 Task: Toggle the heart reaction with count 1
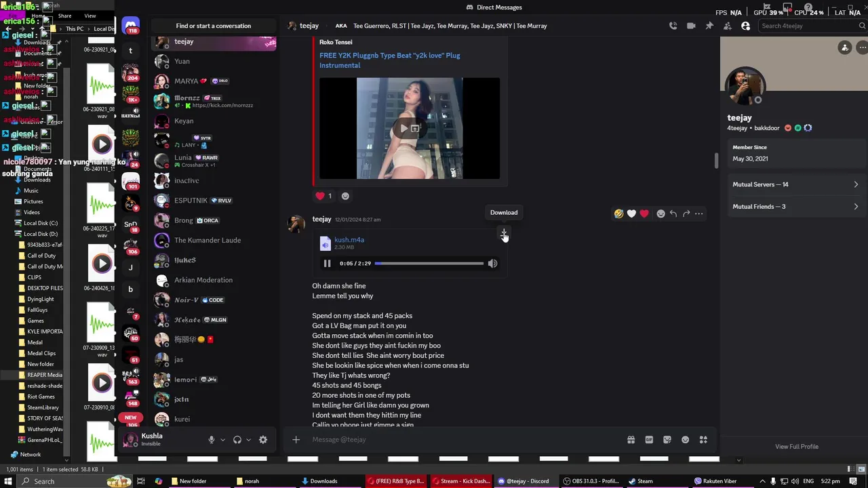click(323, 196)
